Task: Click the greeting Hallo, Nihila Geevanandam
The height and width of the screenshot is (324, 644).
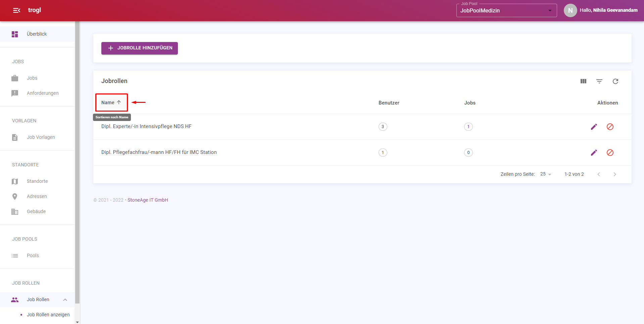Action: tap(608, 10)
